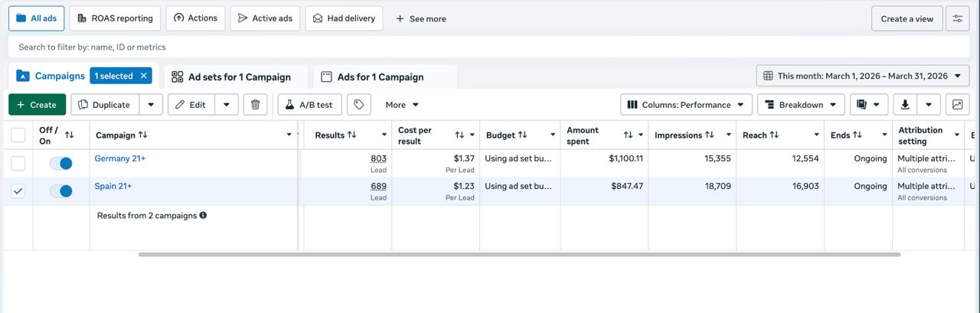Image resolution: width=980 pixels, height=313 pixels.
Task: Turn off the Spain 21+ campaign toggle
Action: pos(61,191)
